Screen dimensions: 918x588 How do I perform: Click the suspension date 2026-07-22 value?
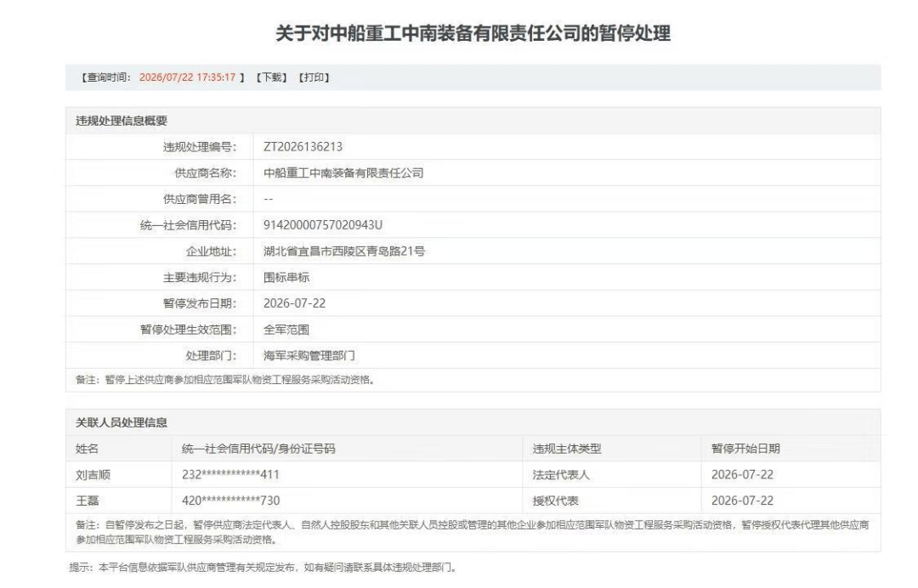pyautogui.click(x=294, y=303)
